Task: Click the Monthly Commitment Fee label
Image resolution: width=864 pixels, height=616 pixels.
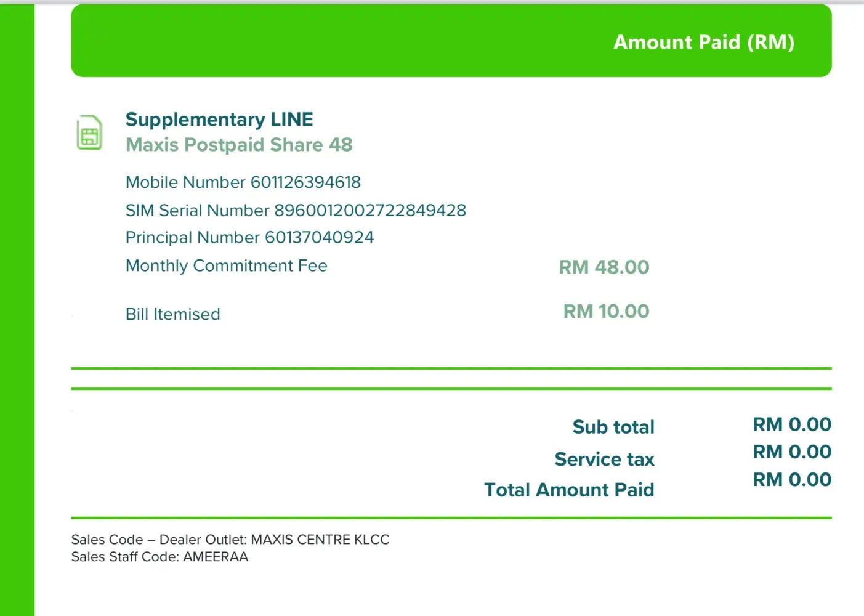Action: [x=227, y=266]
